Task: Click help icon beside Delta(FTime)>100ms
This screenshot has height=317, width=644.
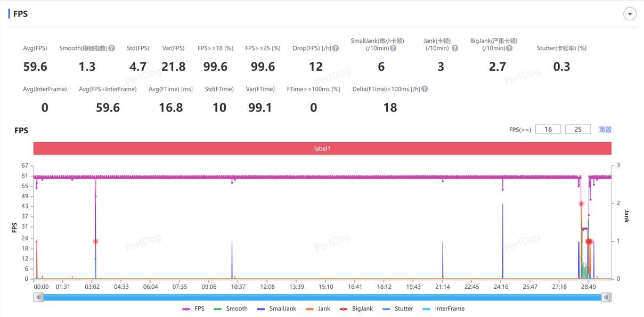Action: point(425,89)
